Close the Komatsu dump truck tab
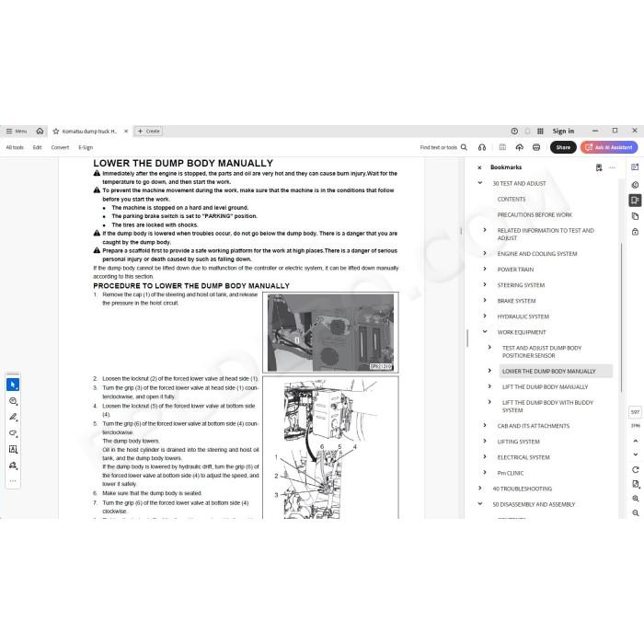644x644 pixels. coord(126,131)
